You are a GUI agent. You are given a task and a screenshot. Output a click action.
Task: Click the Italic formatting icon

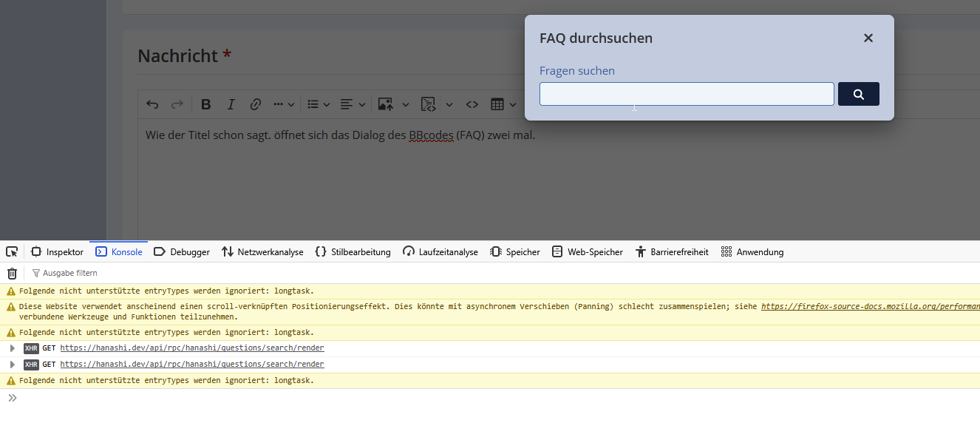(x=231, y=104)
